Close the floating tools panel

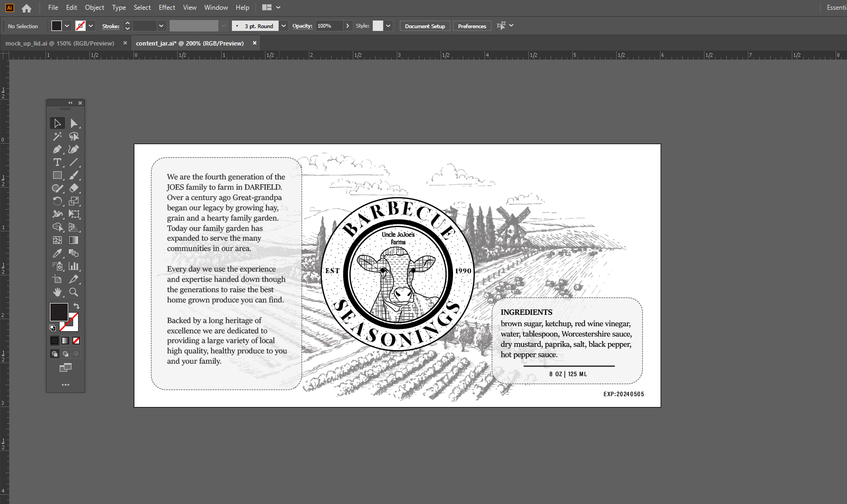tap(80, 103)
